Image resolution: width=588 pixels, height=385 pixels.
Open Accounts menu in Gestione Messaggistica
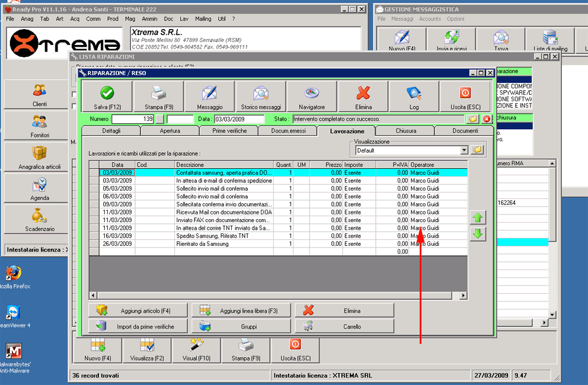tap(430, 19)
